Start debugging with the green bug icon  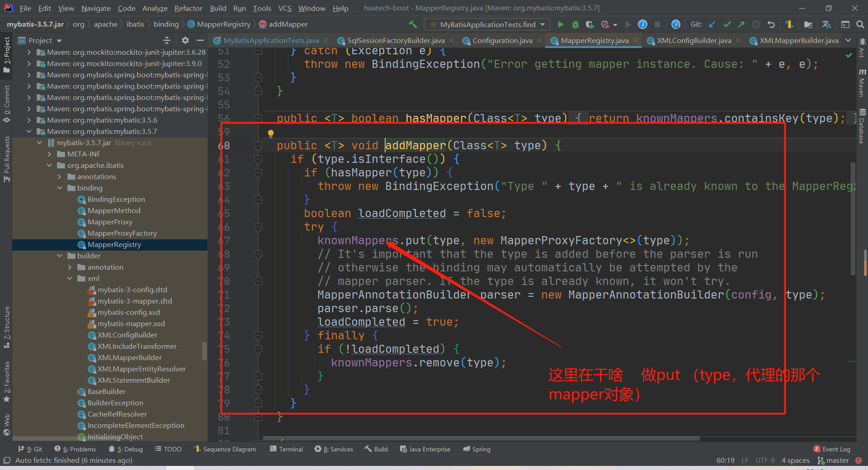pos(575,24)
